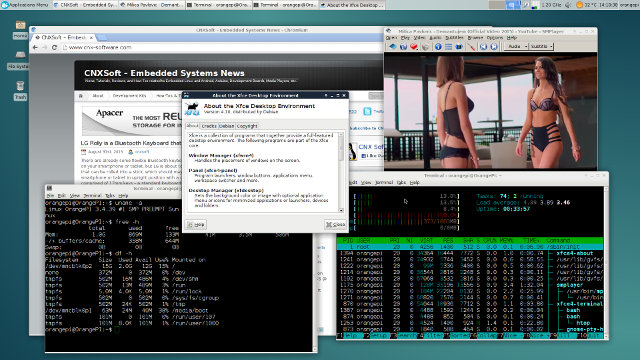
Task: Click the volume speaker icon in system tray
Action: (568, 5)
